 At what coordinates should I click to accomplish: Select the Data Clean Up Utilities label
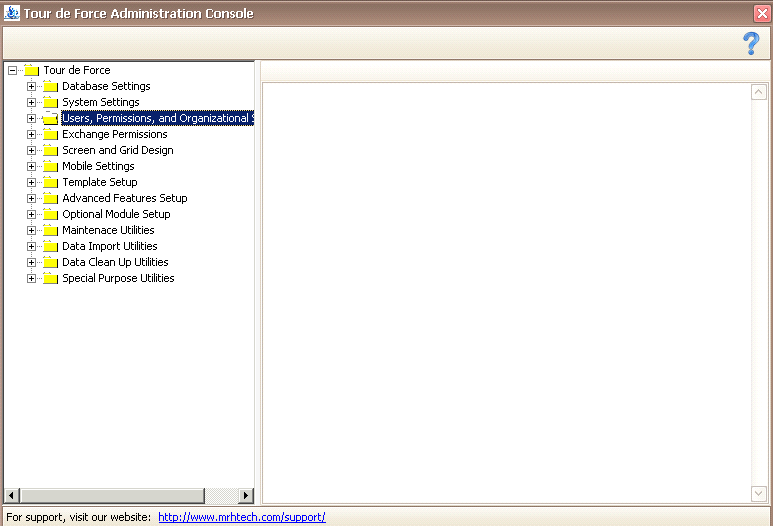click(115, 262)
